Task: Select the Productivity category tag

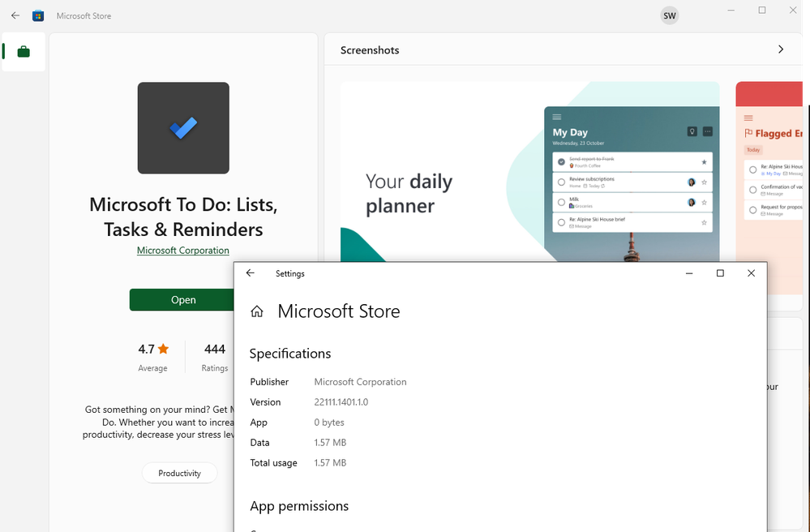Action: tap(179, 473)
